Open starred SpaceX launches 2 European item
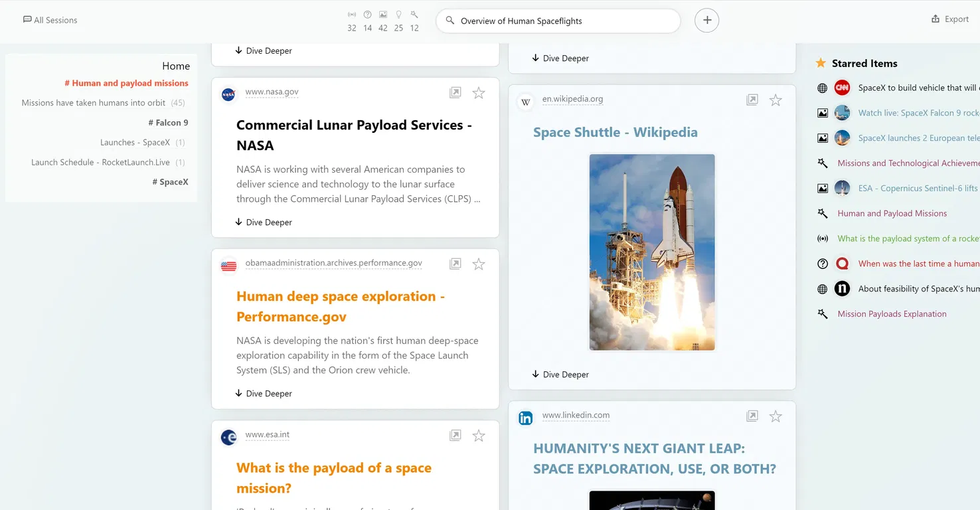 (x=918, y=138)
